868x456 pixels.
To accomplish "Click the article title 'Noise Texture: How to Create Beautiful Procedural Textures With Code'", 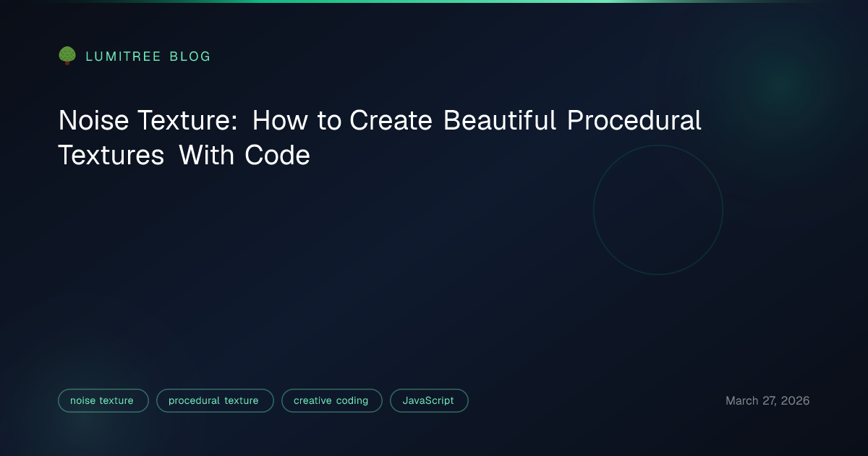I will (380, 138).
